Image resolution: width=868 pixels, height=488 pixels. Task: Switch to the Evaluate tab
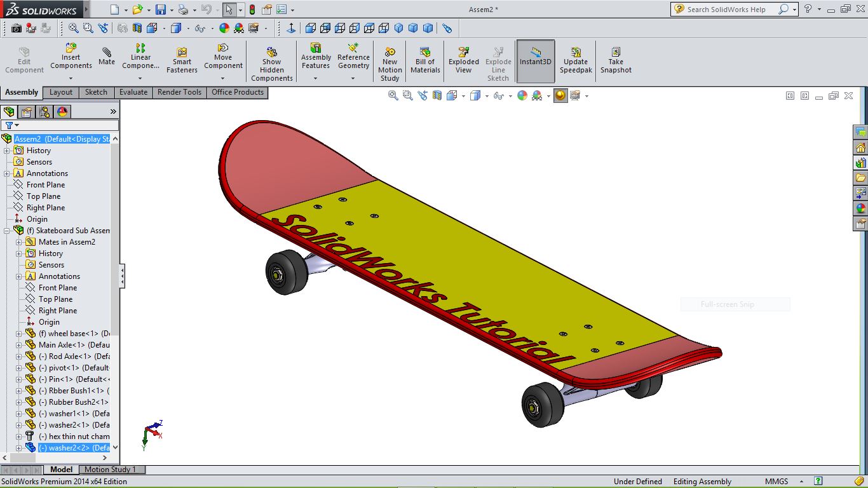coord(133,92)
